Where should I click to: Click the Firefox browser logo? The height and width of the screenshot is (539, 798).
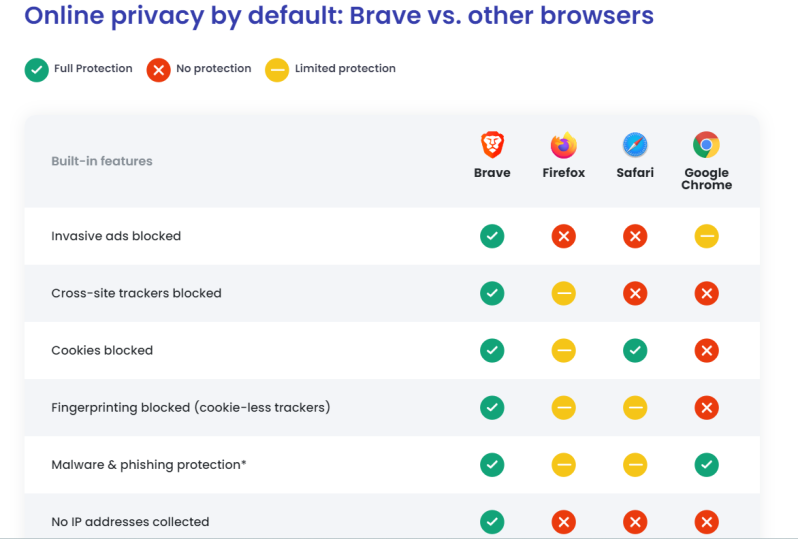tap(563, 145)
